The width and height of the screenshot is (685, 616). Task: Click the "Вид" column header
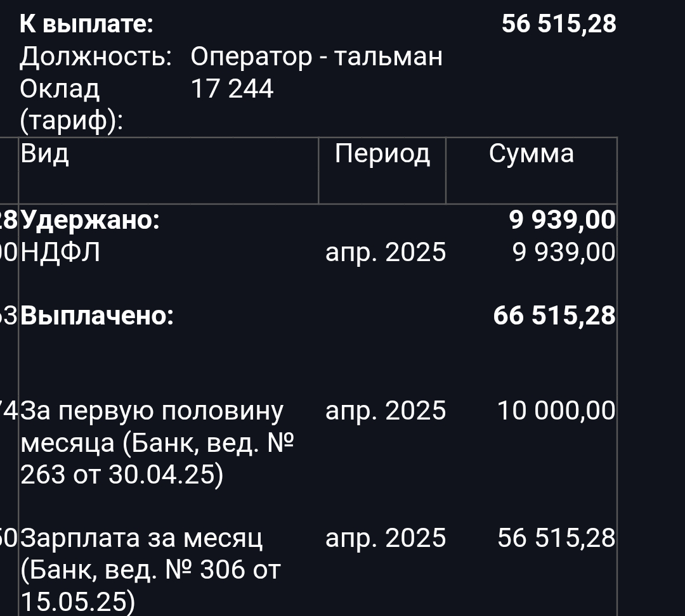coord(44,154)
